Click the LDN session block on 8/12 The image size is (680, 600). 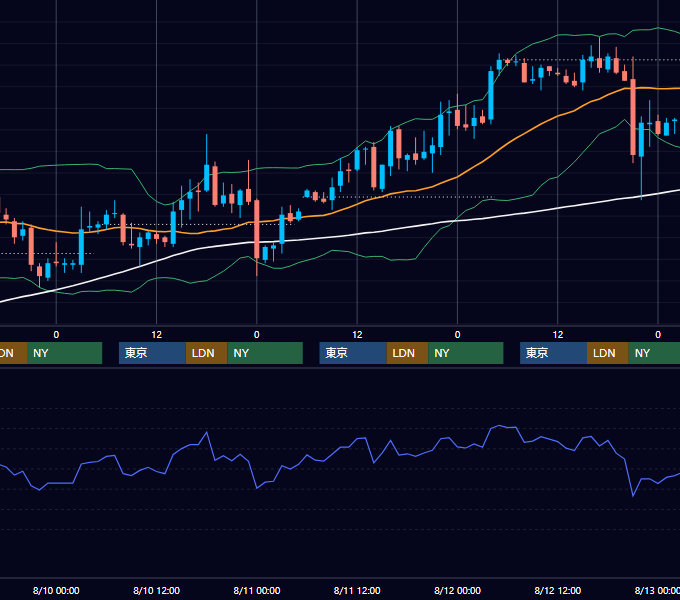[608, 353]
